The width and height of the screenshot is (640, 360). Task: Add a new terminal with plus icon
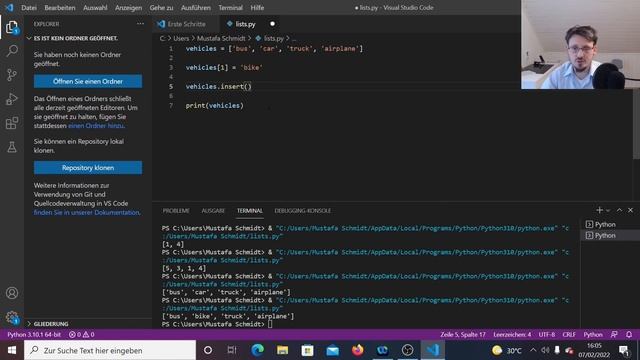point(599,210)
